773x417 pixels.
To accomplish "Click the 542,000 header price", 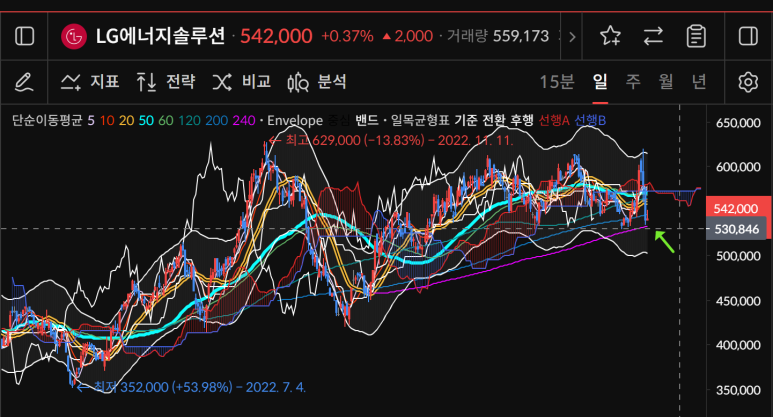I will point(276,36).
